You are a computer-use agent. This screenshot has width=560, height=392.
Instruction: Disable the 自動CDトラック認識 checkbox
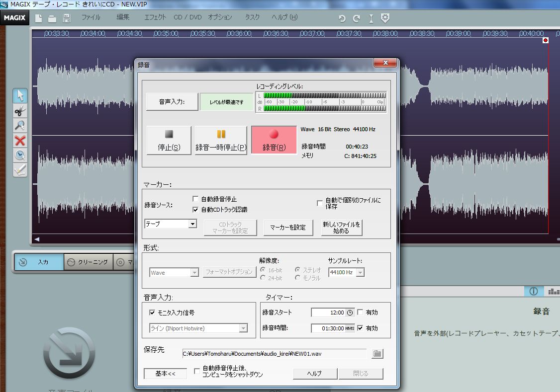click(196, 209)
